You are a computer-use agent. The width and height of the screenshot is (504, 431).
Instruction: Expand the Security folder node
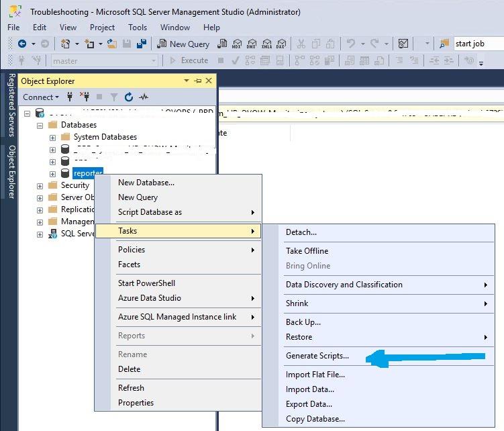point(40,186)
